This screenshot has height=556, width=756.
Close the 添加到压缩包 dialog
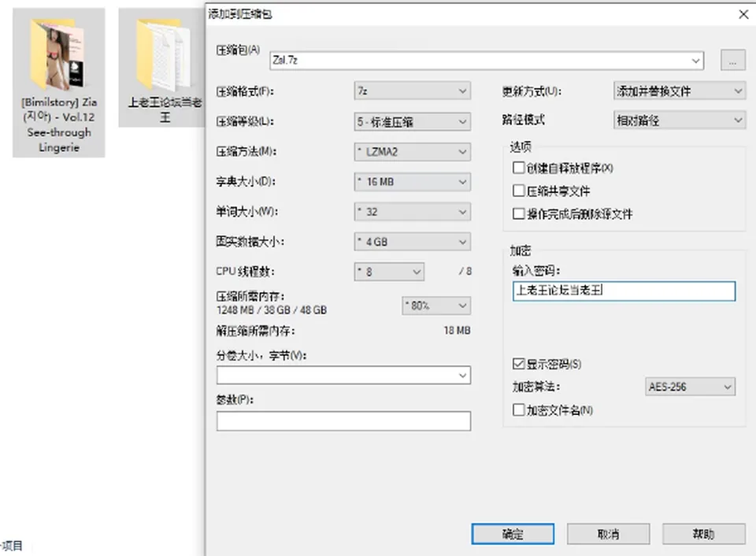pos(743,14)
